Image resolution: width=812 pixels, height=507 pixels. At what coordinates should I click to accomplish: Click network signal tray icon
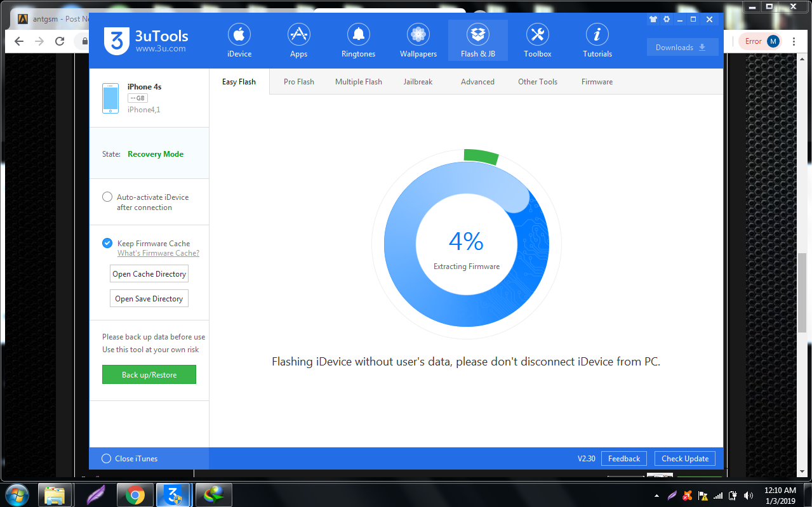[x=718, y=495]
